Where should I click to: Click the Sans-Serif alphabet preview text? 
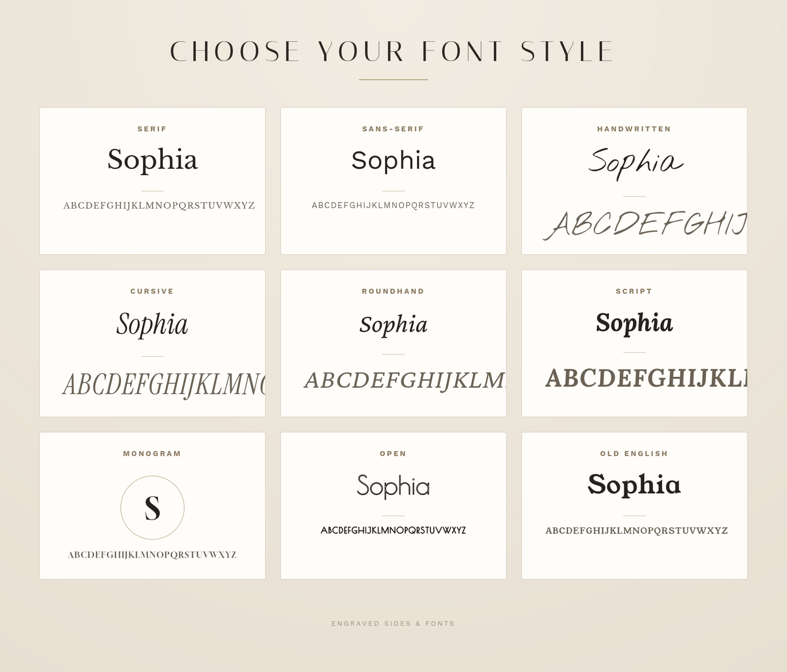(x=393, y=205)
